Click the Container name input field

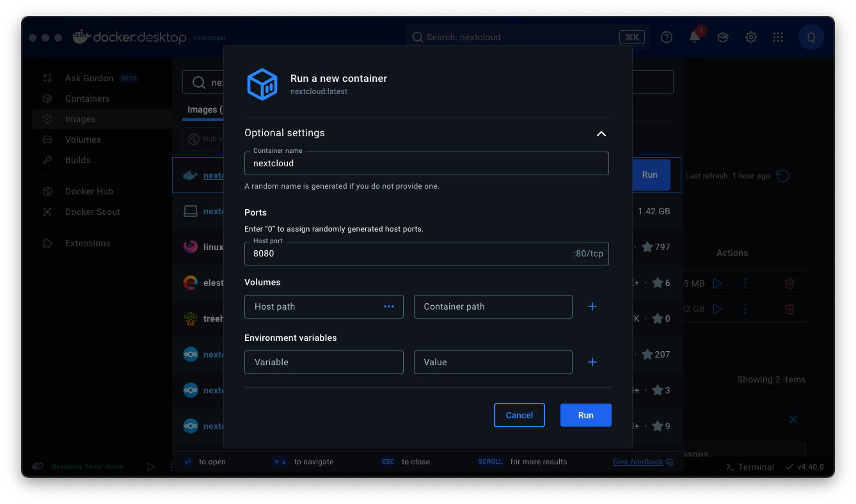coord(426,163)
